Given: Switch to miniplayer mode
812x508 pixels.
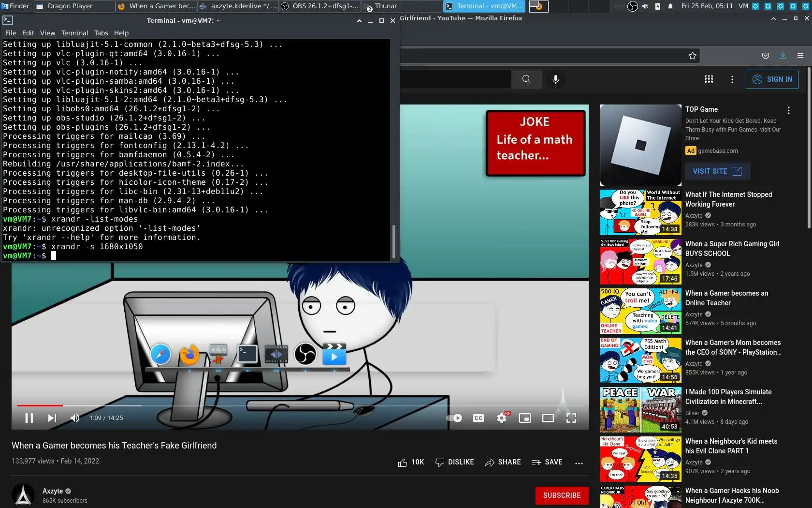Looking at the screenshot, I should pyautogui.click(x=525, y=418).
